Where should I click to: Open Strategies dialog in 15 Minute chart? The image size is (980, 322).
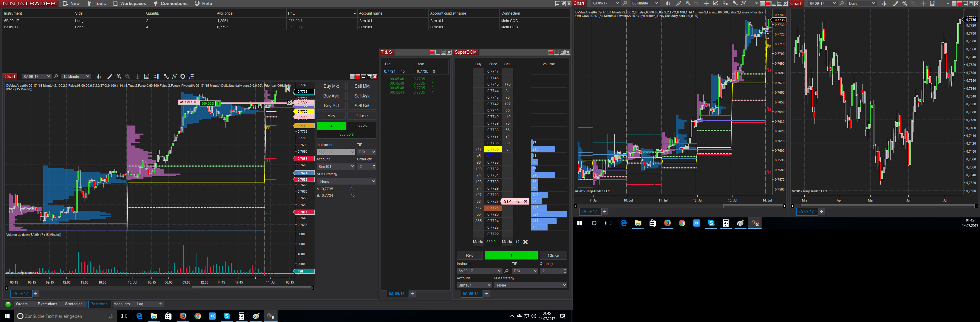pos(174,76)
